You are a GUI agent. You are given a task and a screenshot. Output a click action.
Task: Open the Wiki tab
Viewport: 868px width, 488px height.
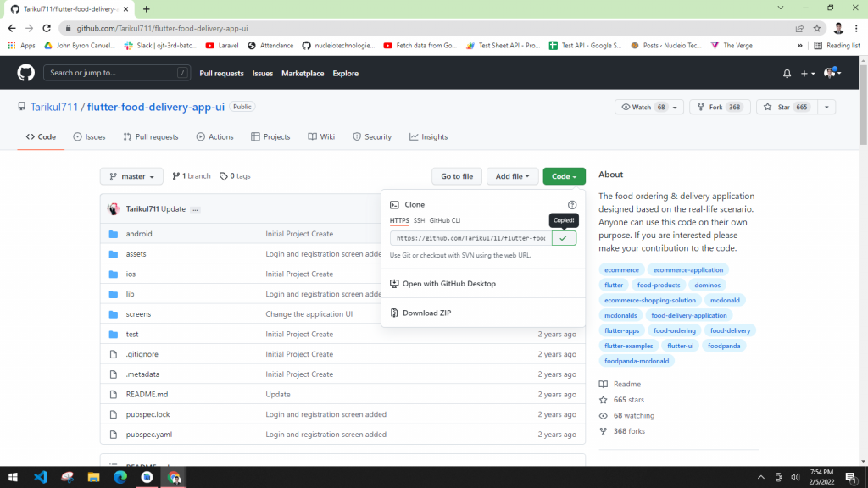321,136
